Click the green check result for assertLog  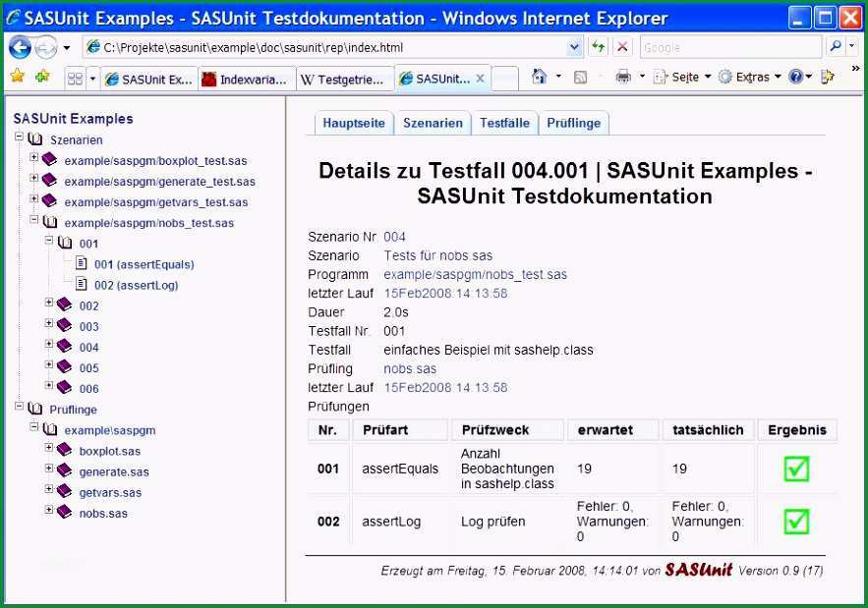click(796, 522)
